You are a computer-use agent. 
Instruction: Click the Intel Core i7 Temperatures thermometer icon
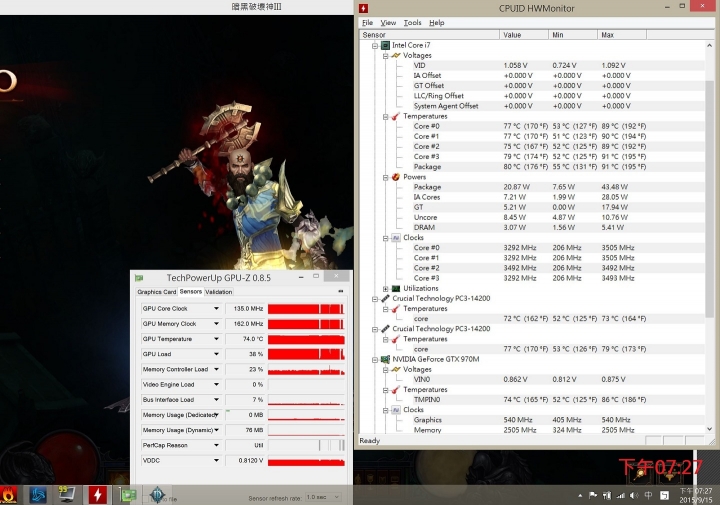pos(395,116)
